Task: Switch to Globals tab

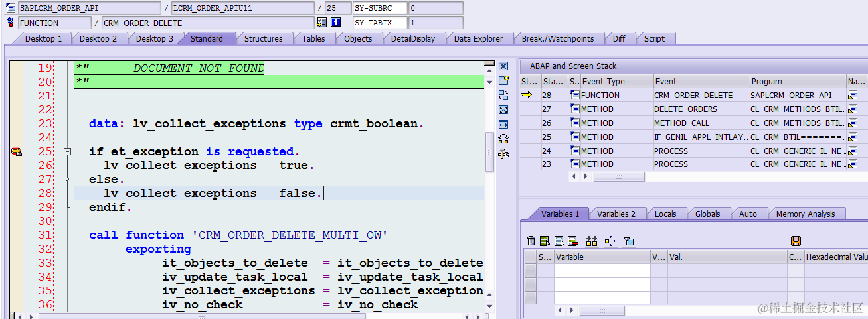Action: pyautogui.click(x=708, y=214)
